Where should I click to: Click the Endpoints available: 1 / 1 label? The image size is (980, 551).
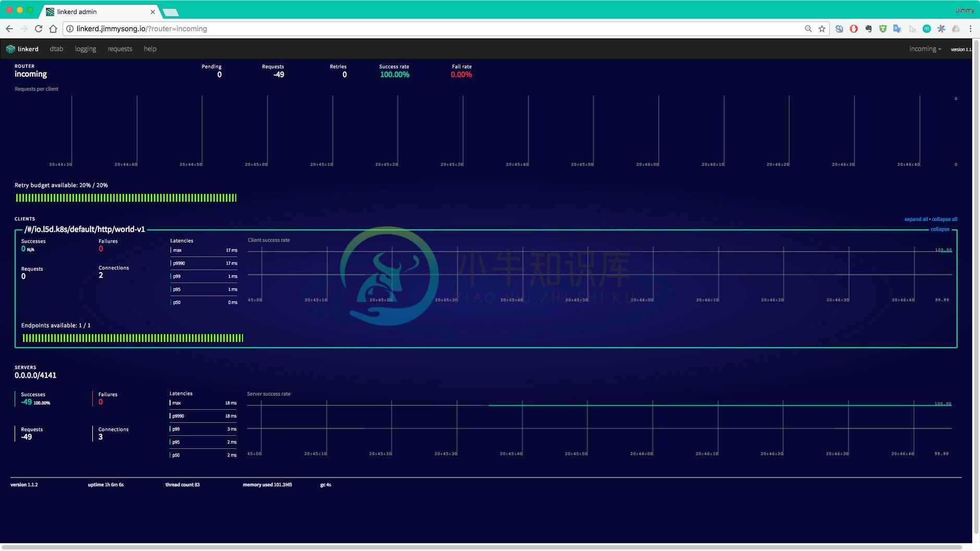56,326
